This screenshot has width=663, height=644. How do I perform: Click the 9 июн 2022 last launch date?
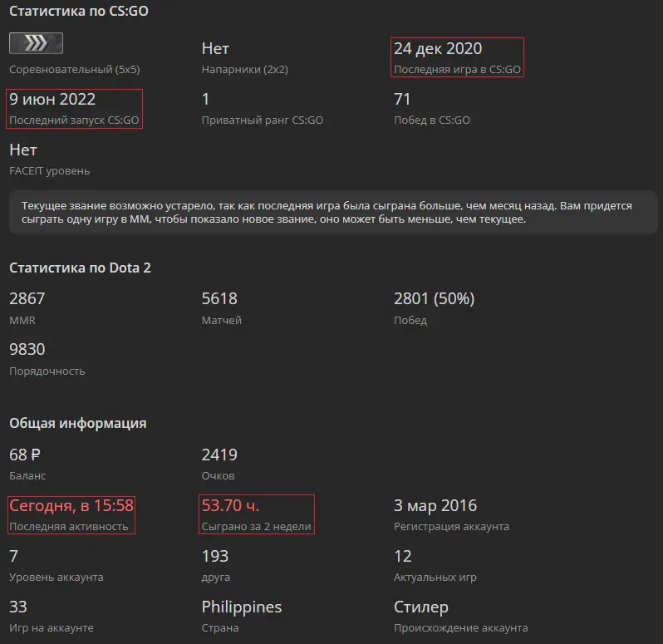click(52, 100)
